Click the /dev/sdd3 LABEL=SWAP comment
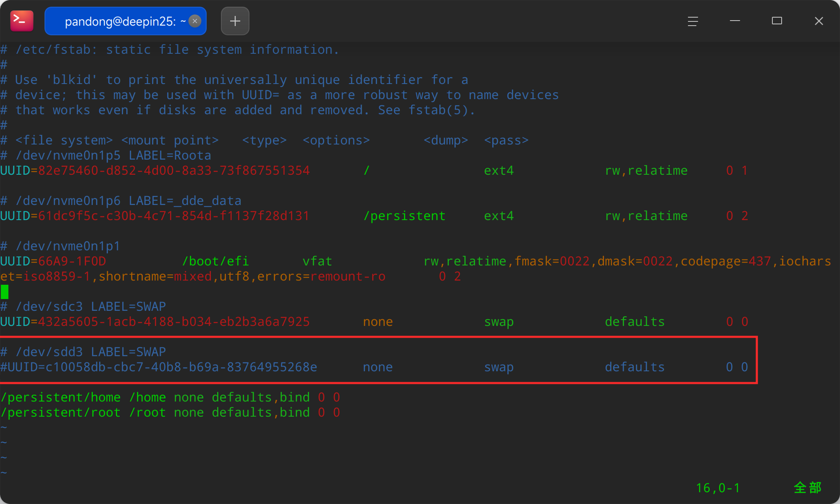This screenshot has width=840, height=504. 83,352
